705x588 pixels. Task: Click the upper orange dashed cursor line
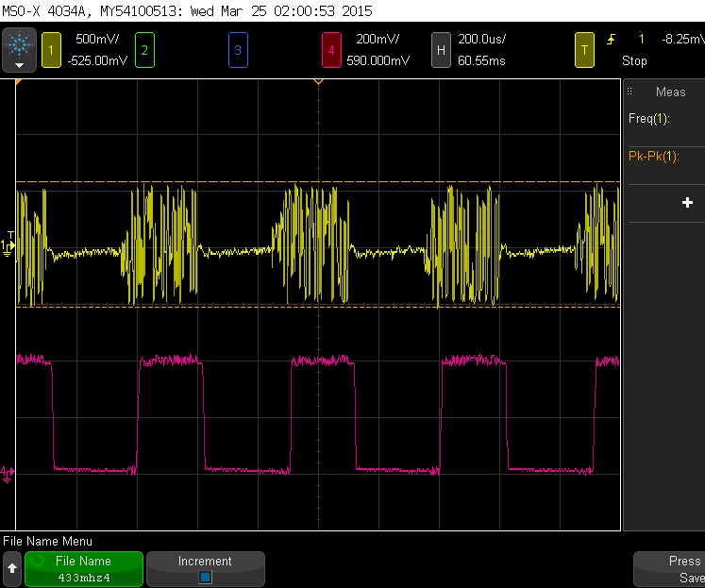click(318, 181)
